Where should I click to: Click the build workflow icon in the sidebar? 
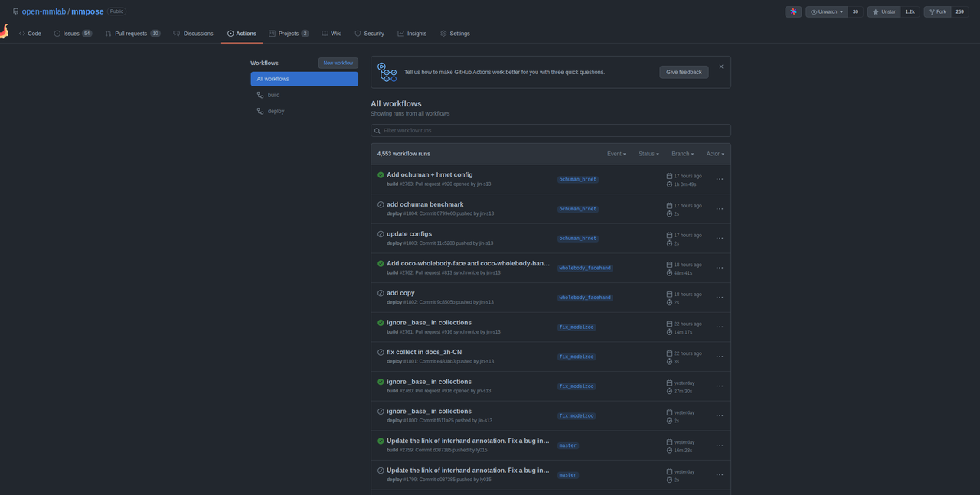[x=260, y=94]
